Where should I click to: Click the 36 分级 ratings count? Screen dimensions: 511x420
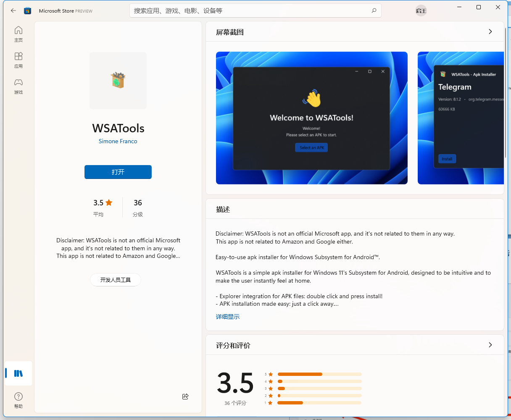(138, 207)
